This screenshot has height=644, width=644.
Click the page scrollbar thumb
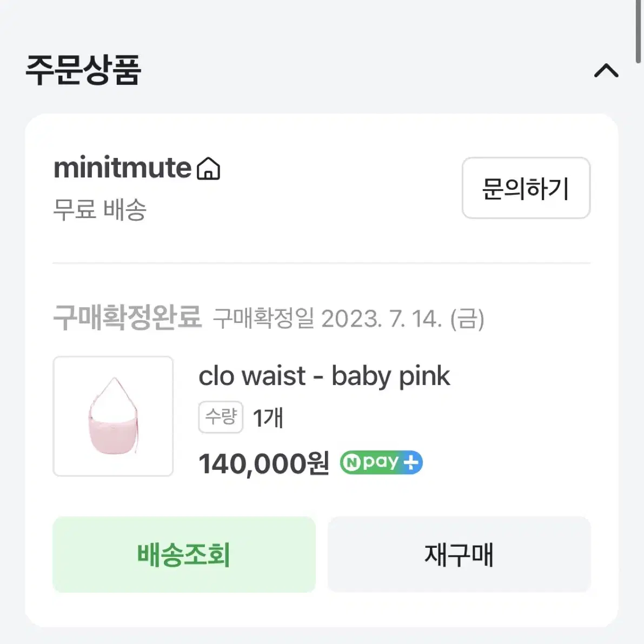(638, 31)
